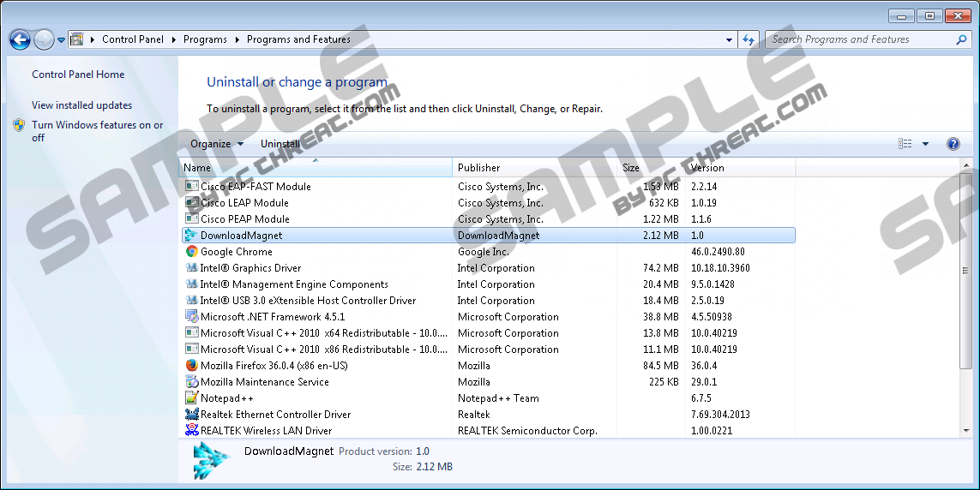Image resolution: width=980 pixels, height=490 pixels.
Task: Maximize the Programs and Features window
Action: [930, 16]
